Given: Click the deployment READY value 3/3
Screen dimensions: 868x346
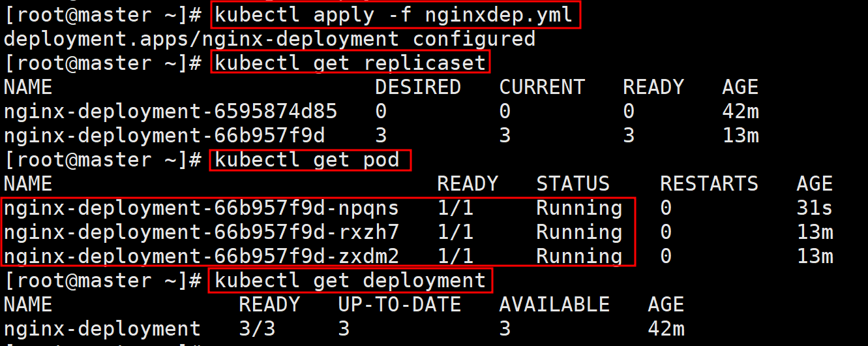Looking at the screenshot, I should (257, 329).
